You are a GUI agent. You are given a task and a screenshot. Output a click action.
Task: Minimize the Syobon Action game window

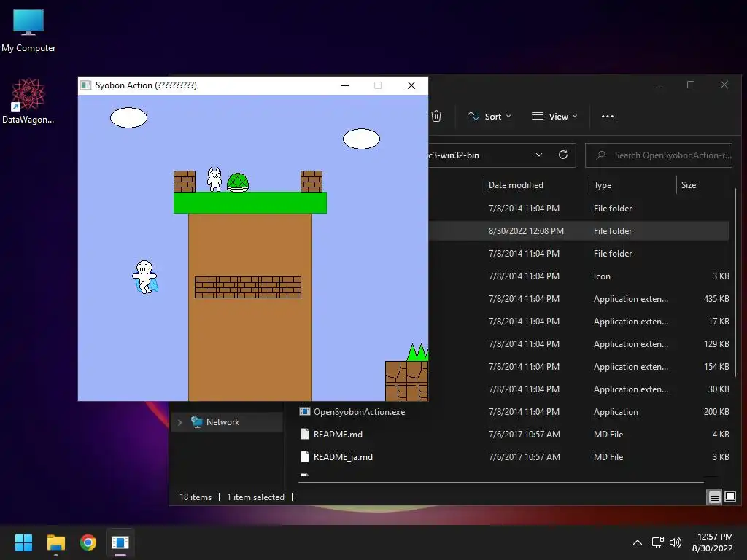(345, 85)
